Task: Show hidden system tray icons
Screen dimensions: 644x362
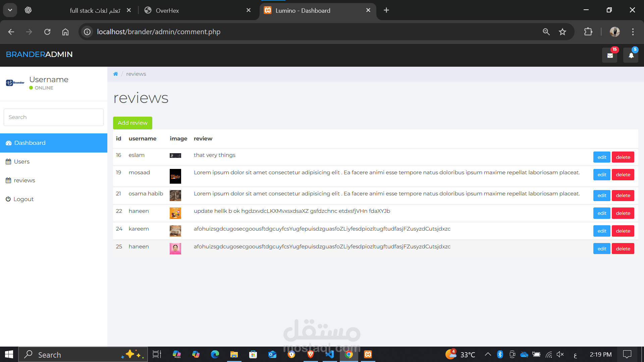Action: tap(488, 354)
